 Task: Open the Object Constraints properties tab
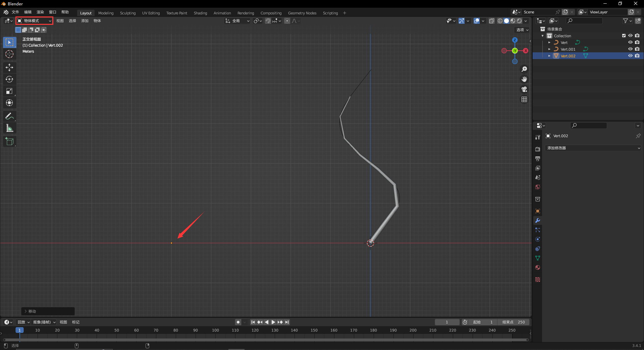538,249
